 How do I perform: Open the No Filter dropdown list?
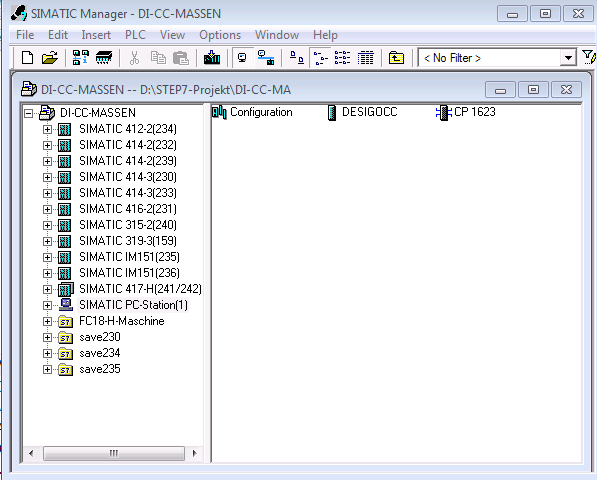tap(568, 58)
